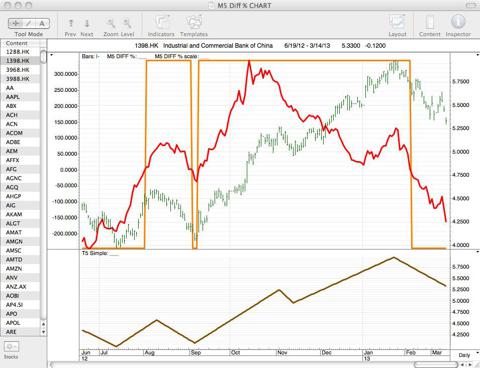Click the M5 DIFF % scale label

[176, 56]
